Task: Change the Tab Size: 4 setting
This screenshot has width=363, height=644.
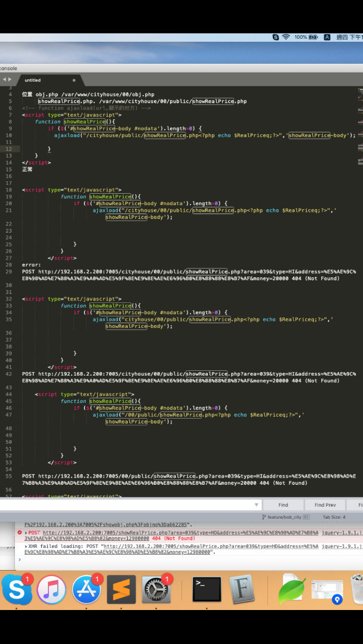Action: point(334,517)
